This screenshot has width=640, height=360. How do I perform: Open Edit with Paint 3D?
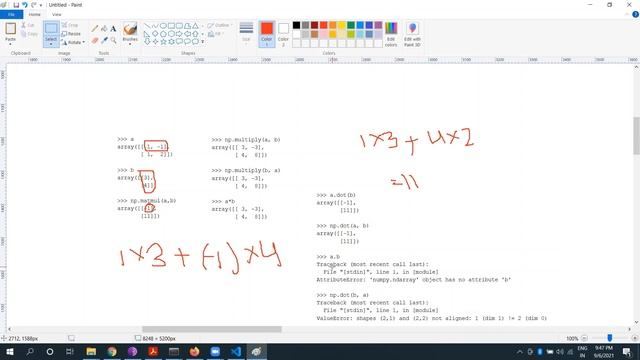point(412,34)
